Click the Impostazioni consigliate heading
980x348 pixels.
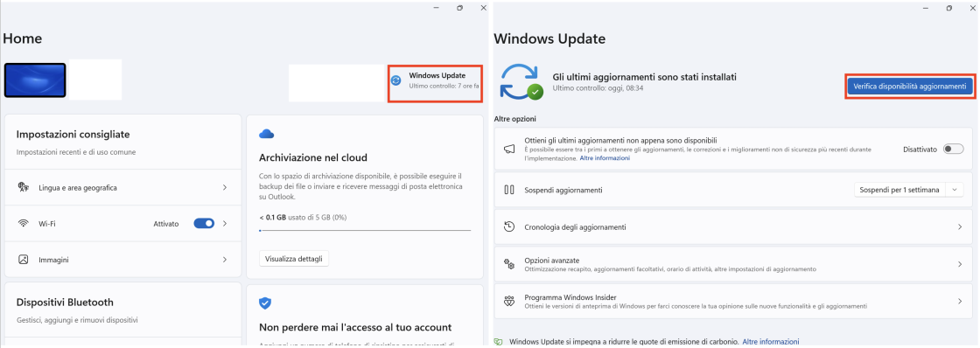pos(73,135)
